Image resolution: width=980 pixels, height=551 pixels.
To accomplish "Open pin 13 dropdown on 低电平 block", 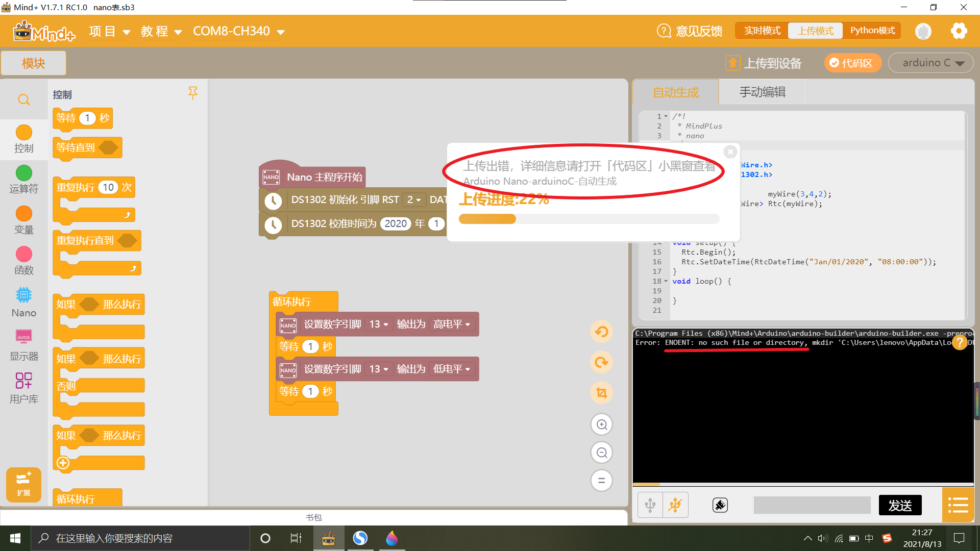I will click(378, 369).
